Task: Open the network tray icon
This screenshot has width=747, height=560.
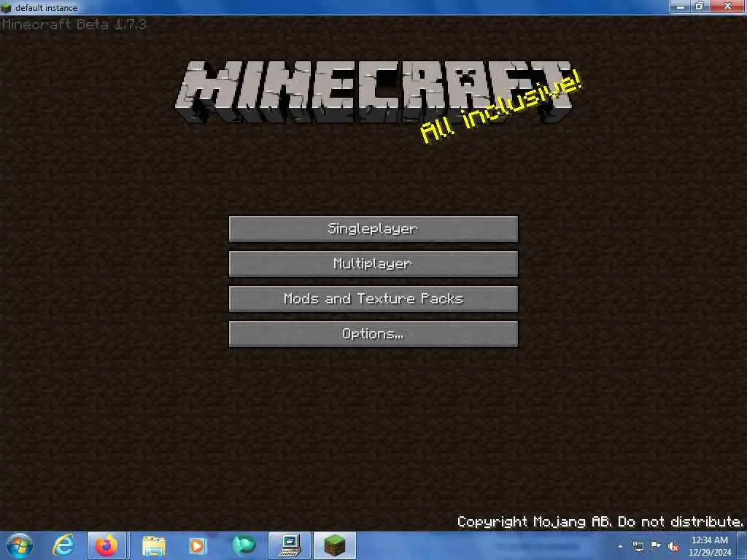Action: [x=638, y=546]
